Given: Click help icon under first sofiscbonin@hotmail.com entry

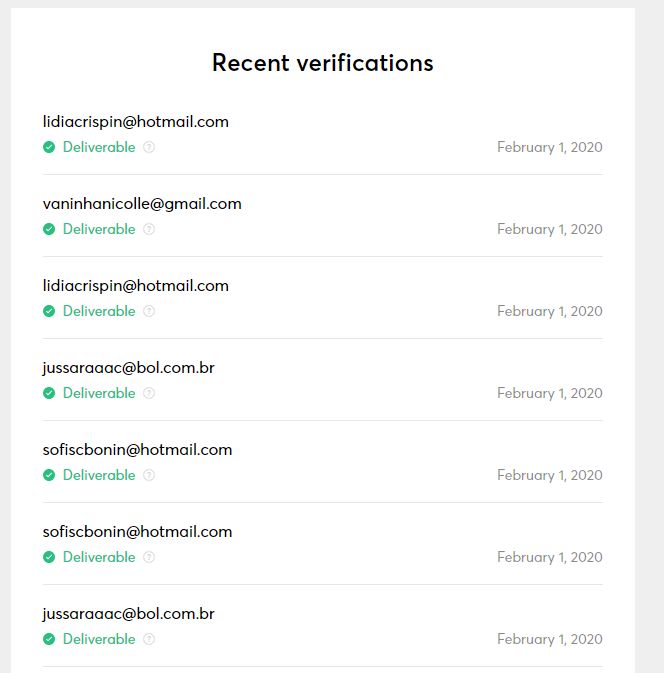Looking at the screenshot, I should (149, 475).
